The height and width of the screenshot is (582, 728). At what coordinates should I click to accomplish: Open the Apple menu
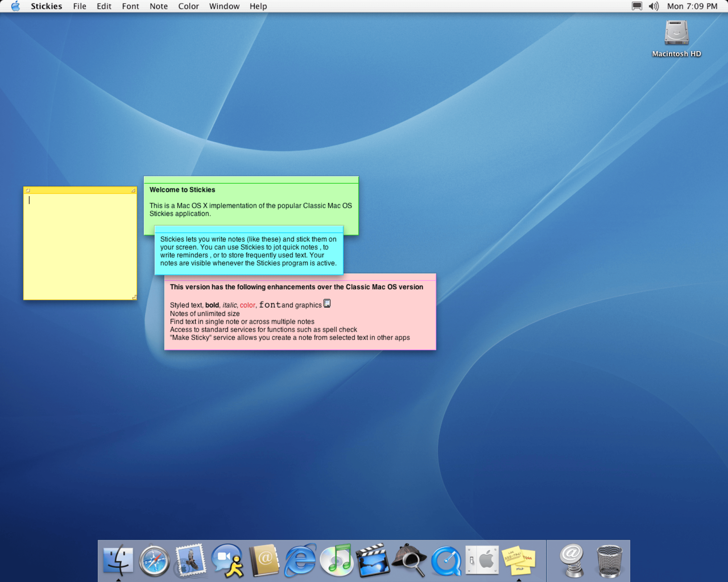pyautogui.click(x=16, y=6)
